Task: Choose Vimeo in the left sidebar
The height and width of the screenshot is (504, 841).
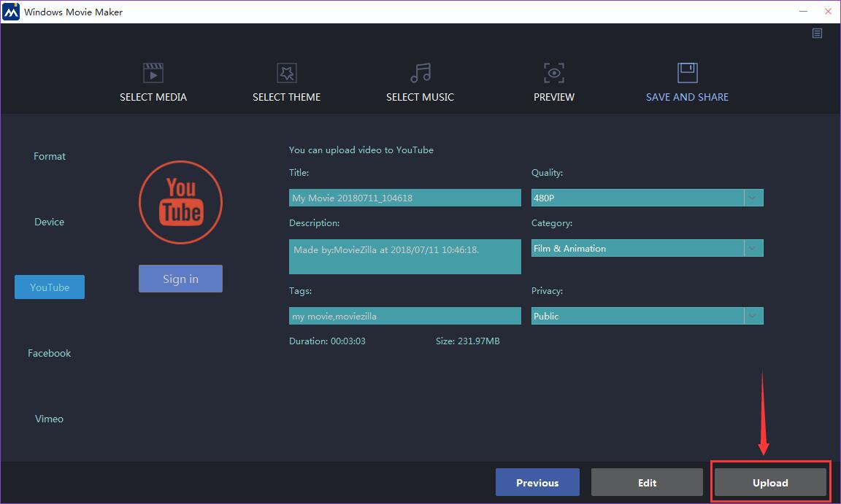Action: [x=50, y=419]
